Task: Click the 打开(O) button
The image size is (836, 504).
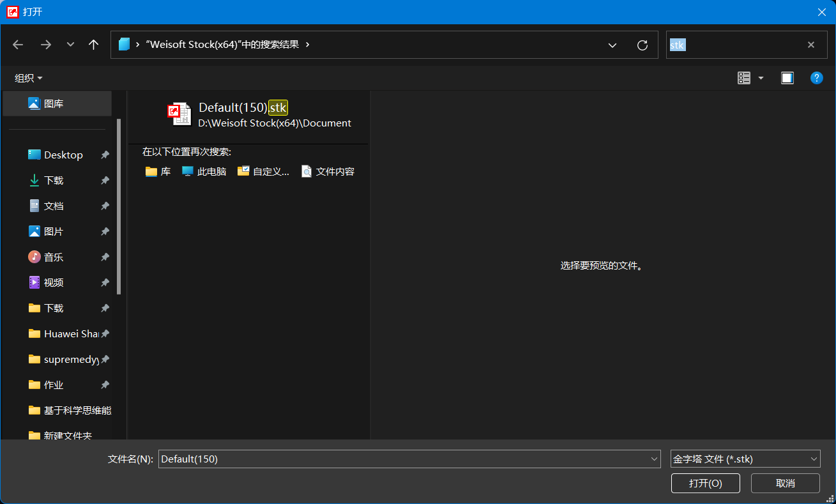Action: point(706,483)
